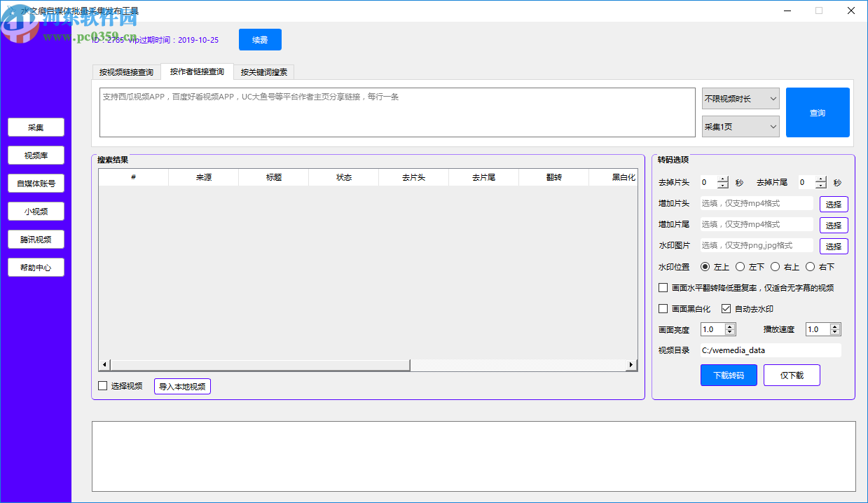
Task: Open the 采集 section in sidebar
Action: pos(36,128)
